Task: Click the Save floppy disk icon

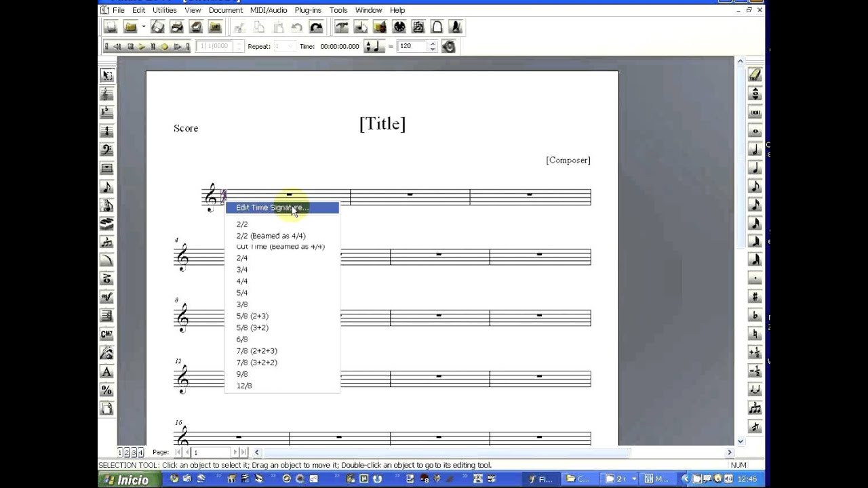Action: coord(158,27)
